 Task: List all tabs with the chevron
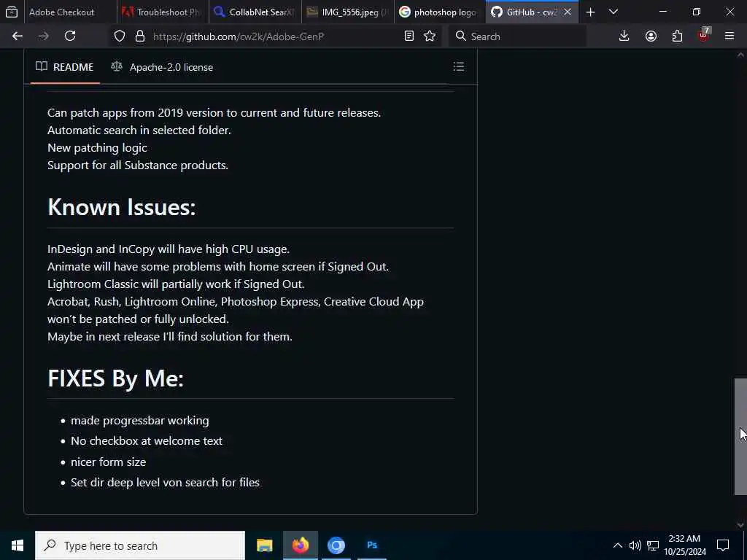614,12
